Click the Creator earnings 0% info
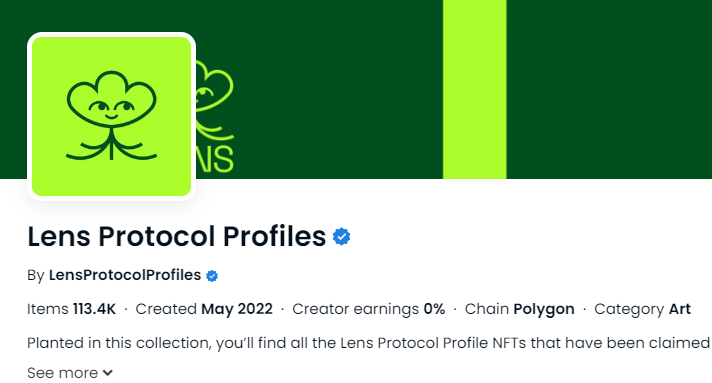This screenshot has height=383, width=712. pyautogui.click(x=368, y=309)
